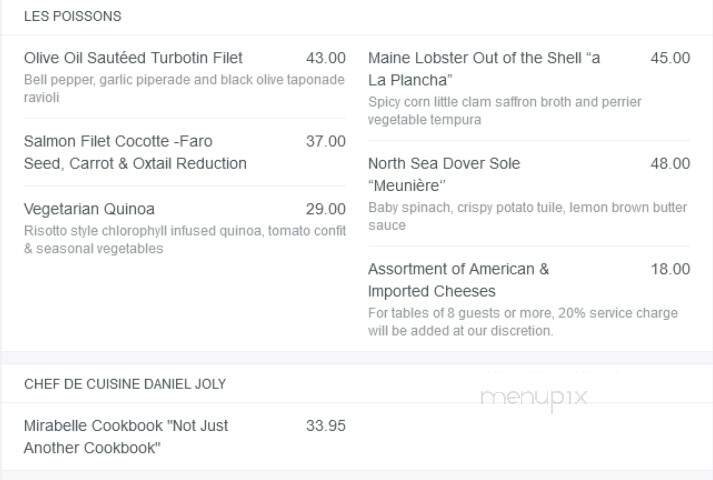This screenshot has width=713, height=480.
Task: Select the Mirabelle Cookbook menu item
Action: (x=126, y=436)
